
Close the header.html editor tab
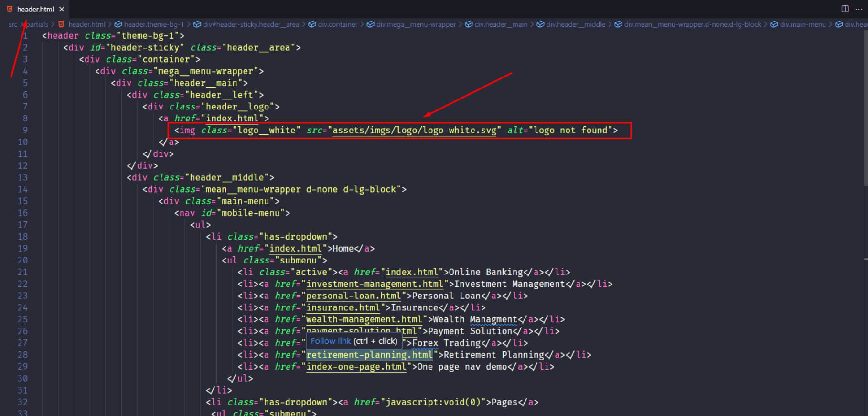coord(62,9)
